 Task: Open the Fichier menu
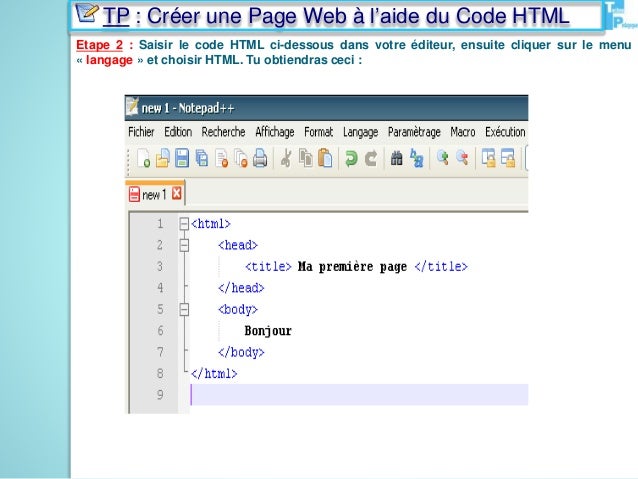click(141, 132)
